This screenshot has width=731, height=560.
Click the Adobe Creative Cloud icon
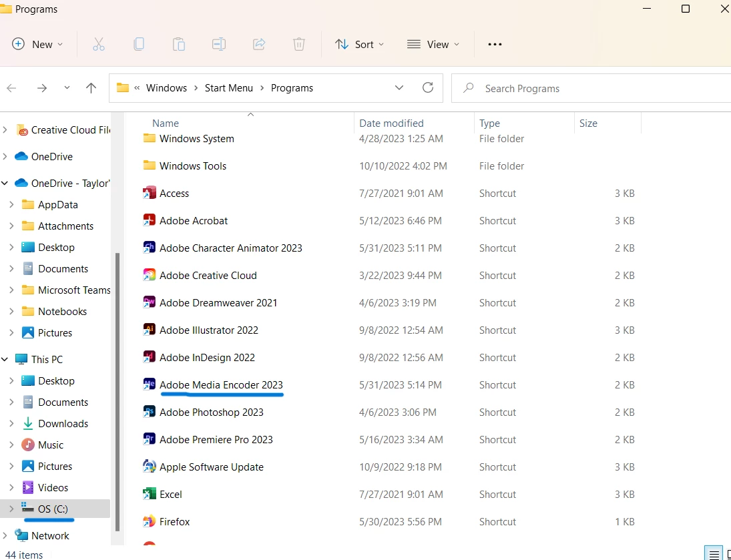pos(149,275)
